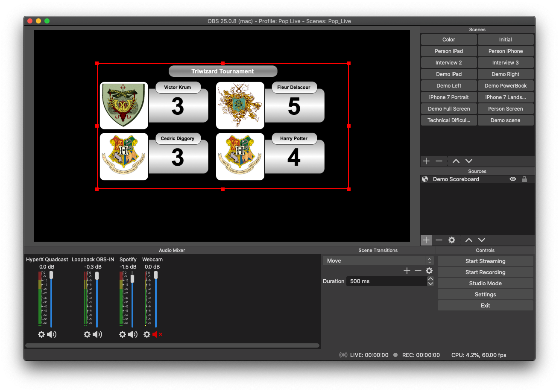Open Loopback OBS-IN audio settings gear
Image resolution: width=559 pixels, height=392 pixels.
tap(87, 334)
